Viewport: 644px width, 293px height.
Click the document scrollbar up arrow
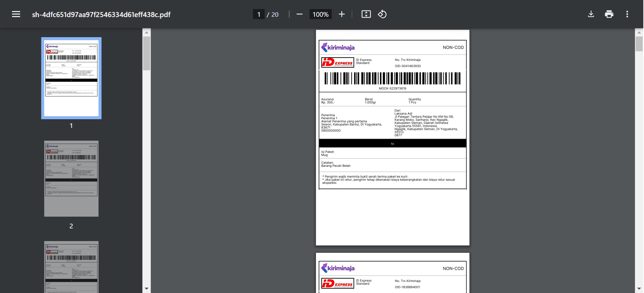[639, 32]
